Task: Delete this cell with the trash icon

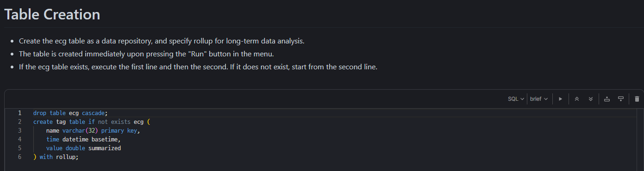Action: pos(637,99)
